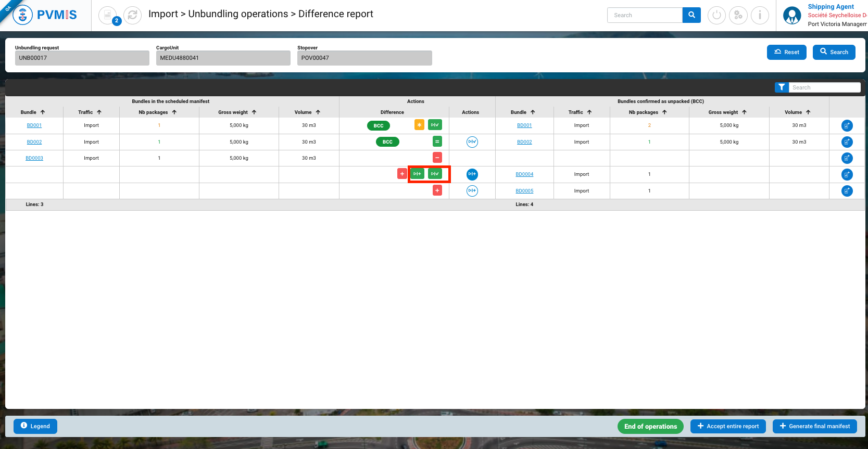868x449 pixels.
Task: Click the blue filter funnel icon
Action: (x=782, y=87)
